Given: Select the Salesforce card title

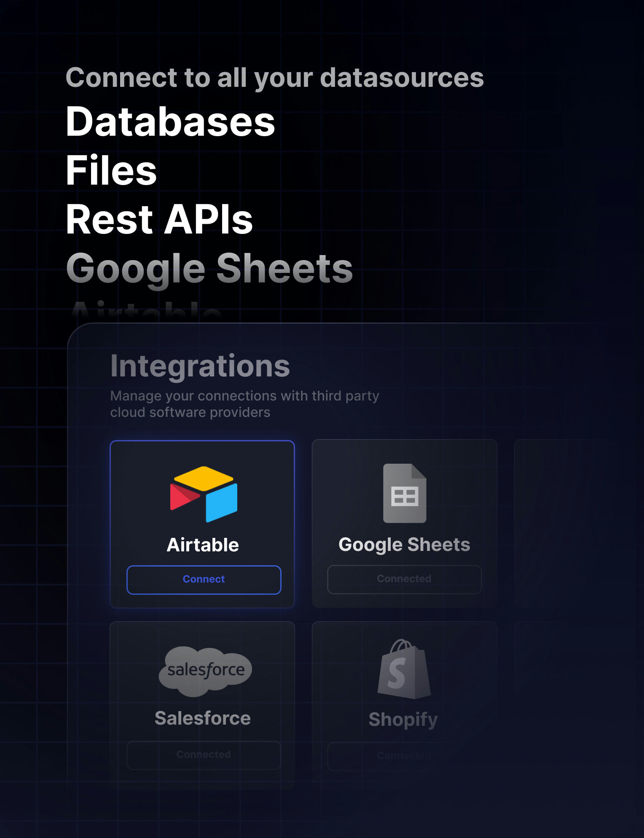Looking at the screenshot, I should pyautogui.click(x=203, y=718).
